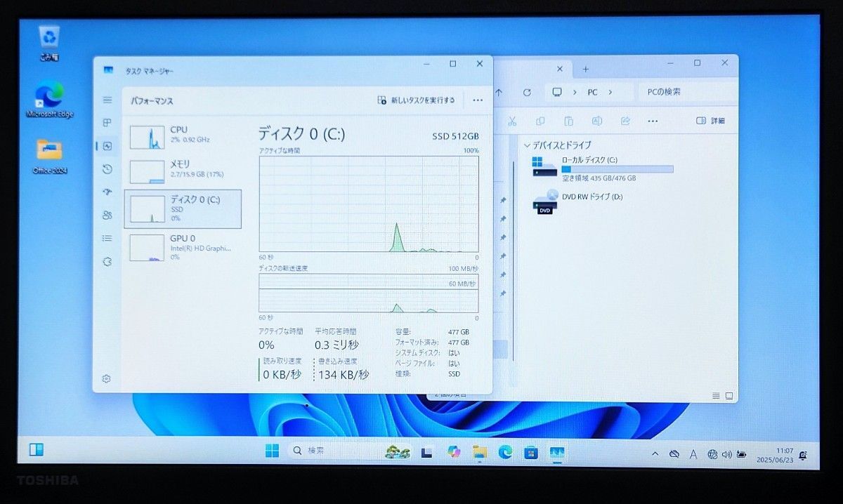843x504 pixels.
Task: Open the See more (...) Explorer menu
Action: pyautogui.click(x=652, y=121)
